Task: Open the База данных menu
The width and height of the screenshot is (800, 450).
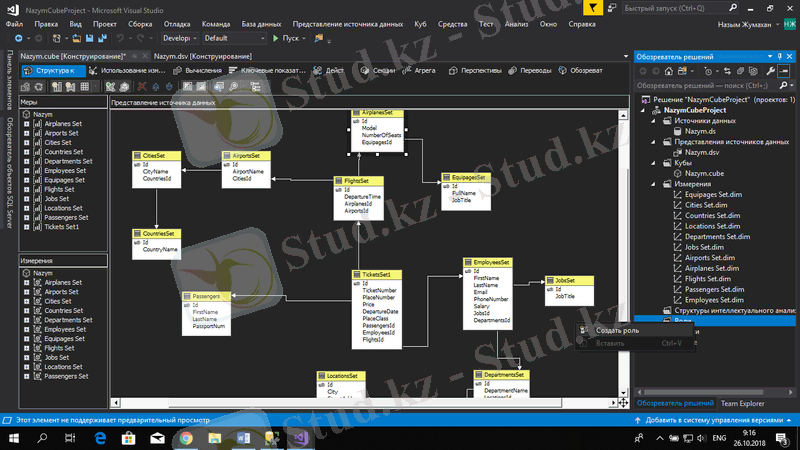Action: tap(261, 24)
